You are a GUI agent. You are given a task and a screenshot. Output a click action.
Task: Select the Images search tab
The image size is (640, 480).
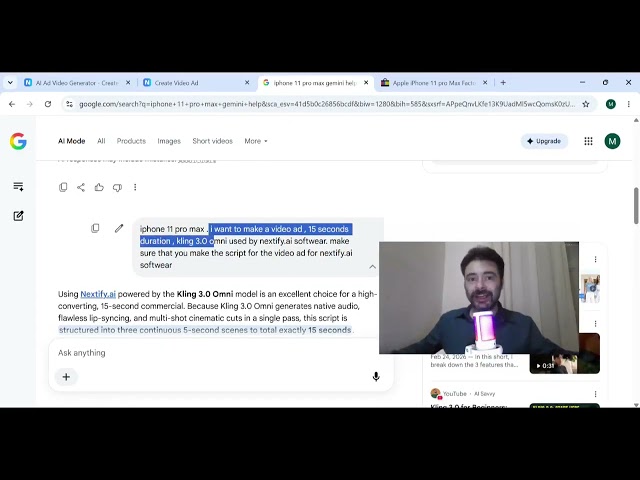coord(169,141)
